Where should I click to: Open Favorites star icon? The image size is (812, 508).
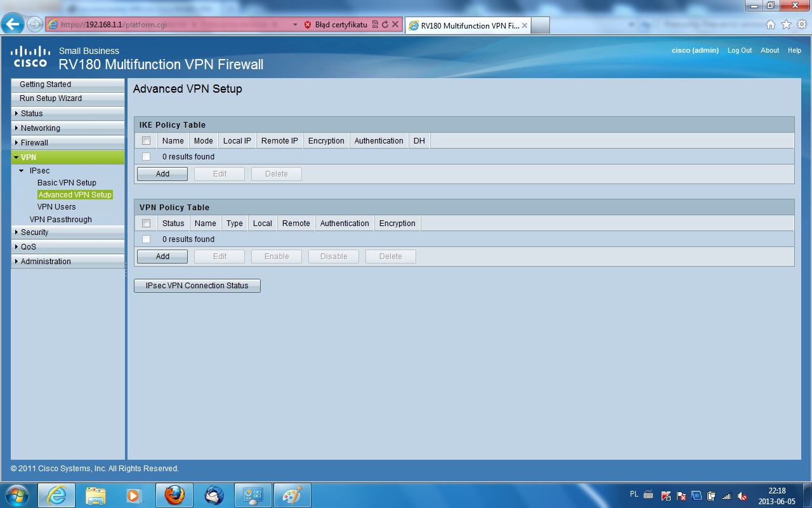tap(786, 25)
